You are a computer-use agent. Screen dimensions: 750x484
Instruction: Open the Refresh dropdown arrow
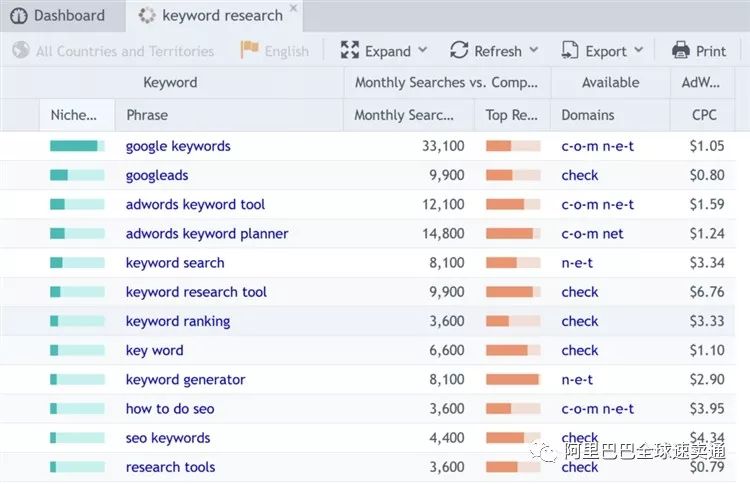point(533,51)
